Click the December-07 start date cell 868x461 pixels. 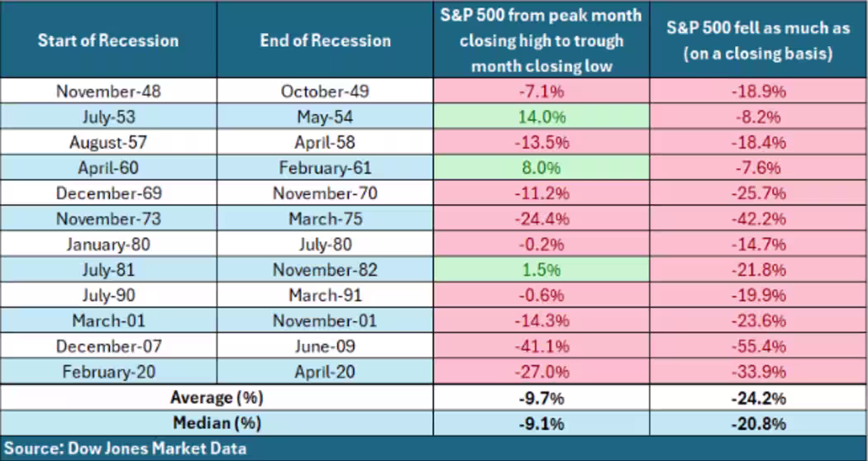[107, 347]
